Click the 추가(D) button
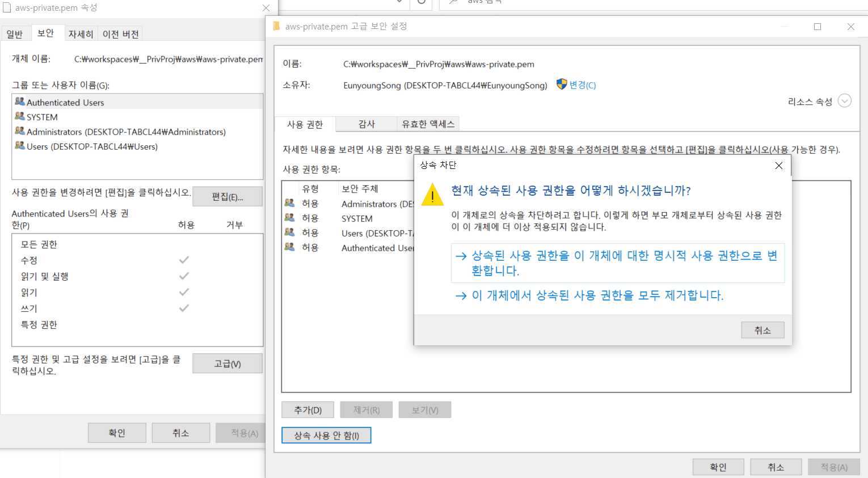The image size is (868, 478). click(308, 410)
